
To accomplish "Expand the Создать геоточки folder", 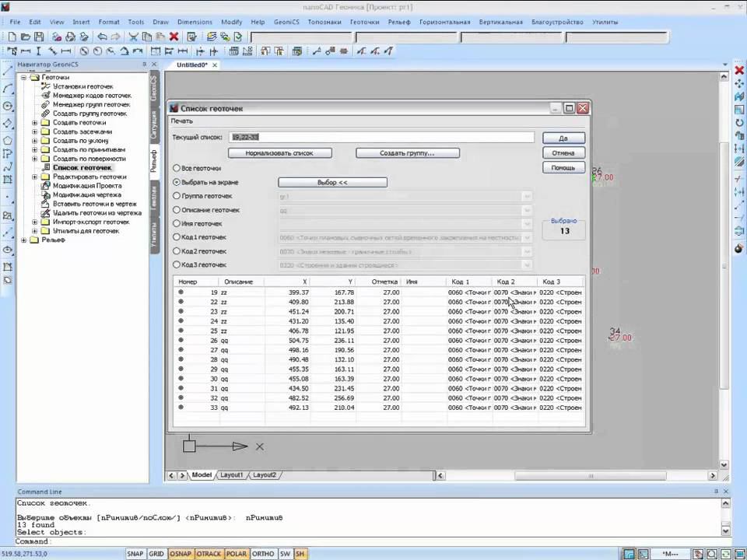I will [x=34, y=122].
